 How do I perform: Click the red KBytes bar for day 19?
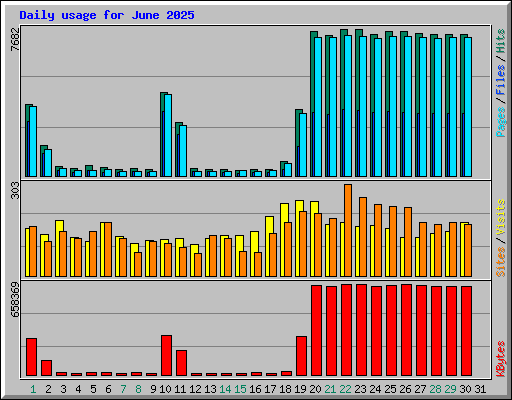click(x=302, y=356)
